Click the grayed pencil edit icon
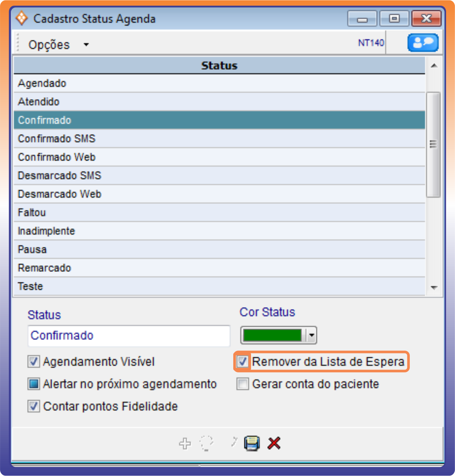Image resolution: width=455 pixels, height=476 pixels. click(x=234, y=442)
